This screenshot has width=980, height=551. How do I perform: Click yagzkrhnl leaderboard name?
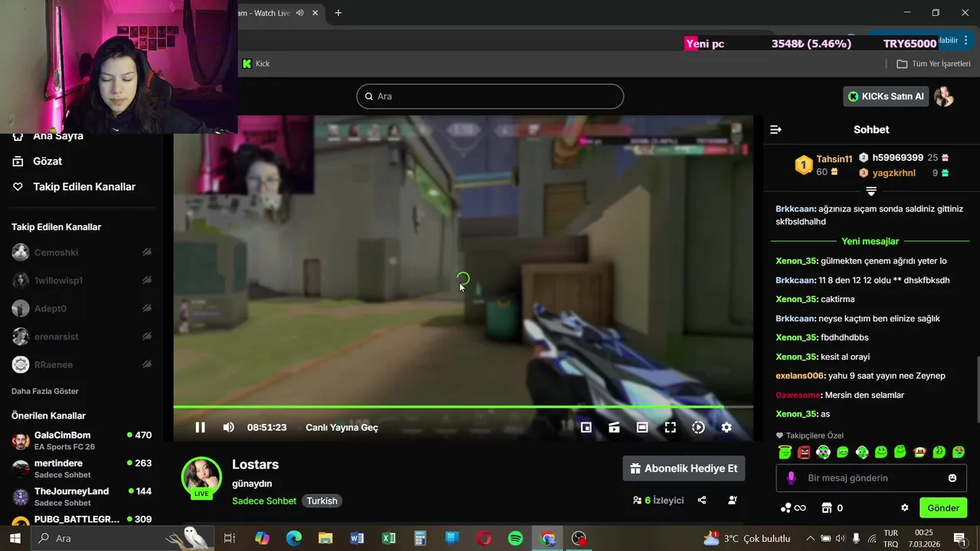pyautogui.click(x=893, y=173)
